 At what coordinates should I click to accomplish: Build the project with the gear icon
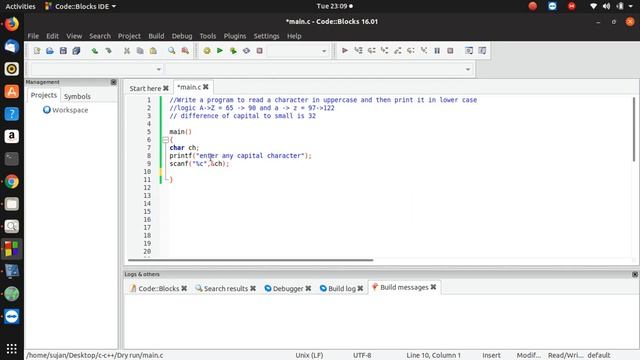point(207,51)
